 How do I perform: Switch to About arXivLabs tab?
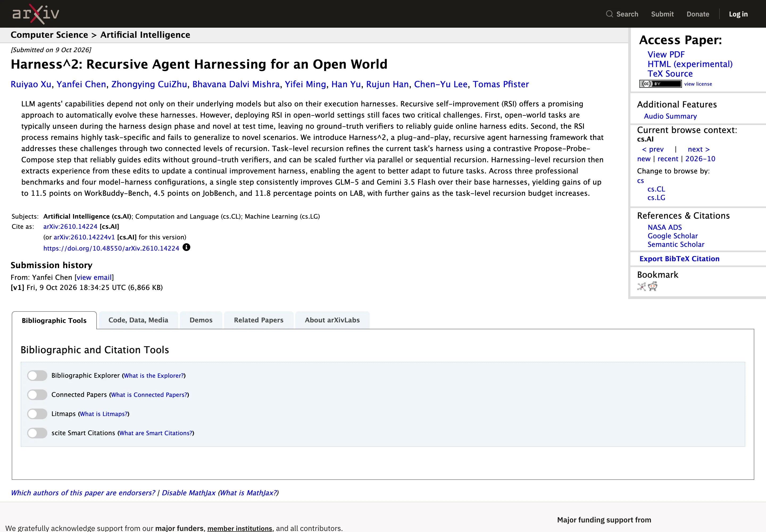332,320
